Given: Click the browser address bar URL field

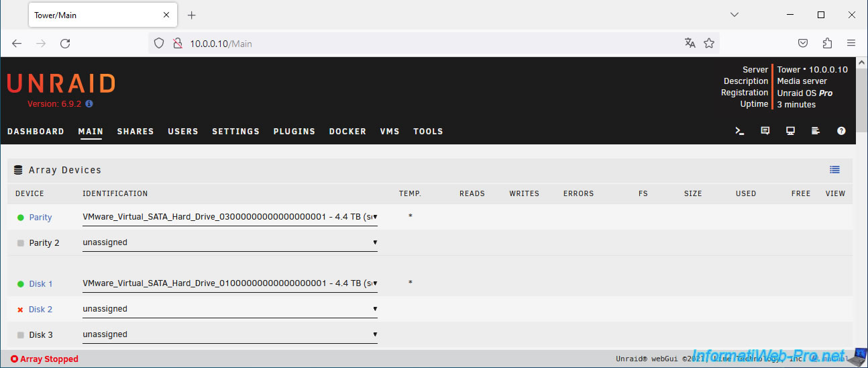Looking at the screenshot, I should (x=429, y=44).
